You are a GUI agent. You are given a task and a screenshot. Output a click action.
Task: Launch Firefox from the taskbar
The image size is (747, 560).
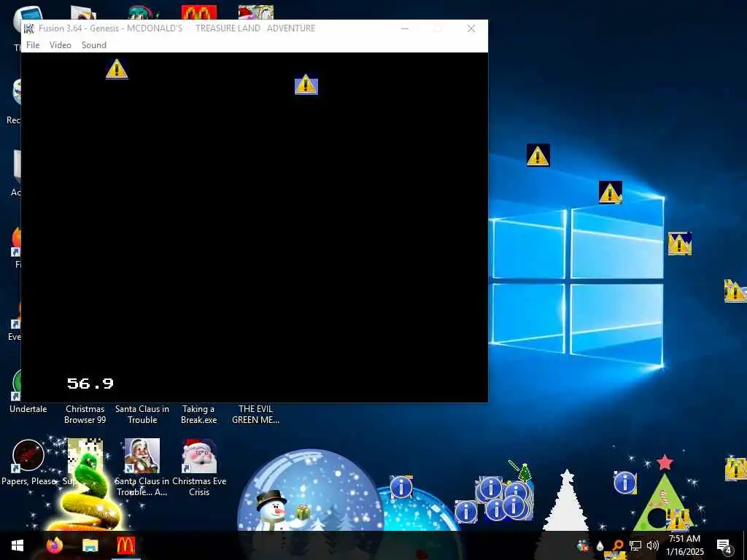pyautogui.click(x=54, y=545)
